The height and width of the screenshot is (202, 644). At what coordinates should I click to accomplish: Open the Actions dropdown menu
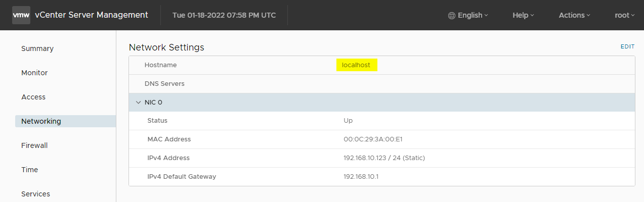coord(574,15)
